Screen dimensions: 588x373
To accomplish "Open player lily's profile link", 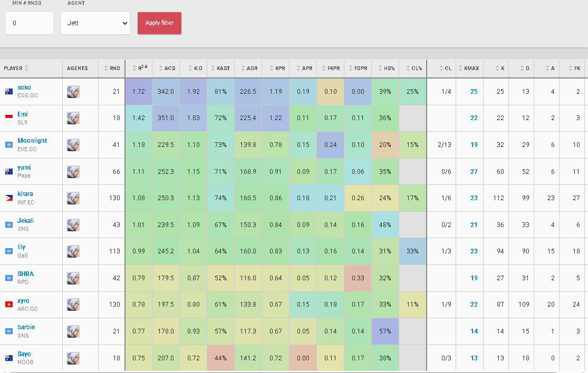I will 22,247.
